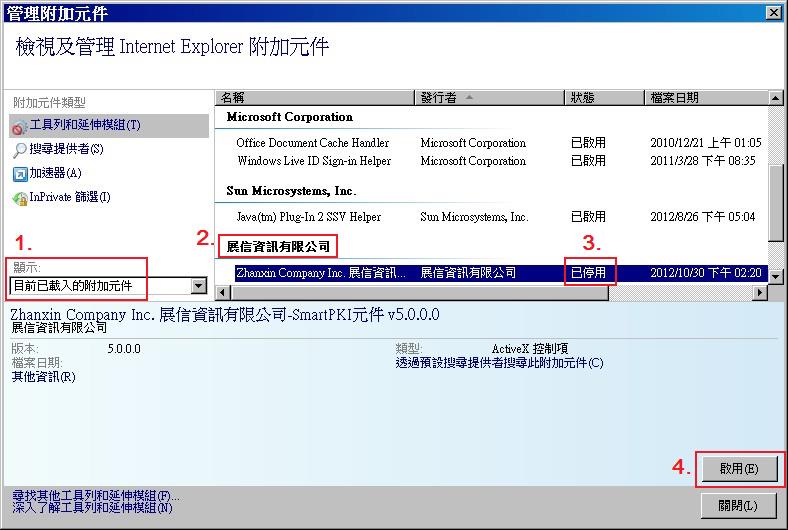Image resolution: width=788 pixels, height=530 pixels.
Task: Click date 2012/8/26 下午 05:04
Action: (x=703, y=217)
